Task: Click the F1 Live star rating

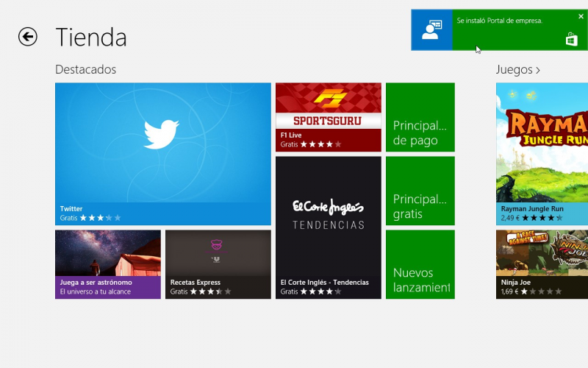Action: 320,144
